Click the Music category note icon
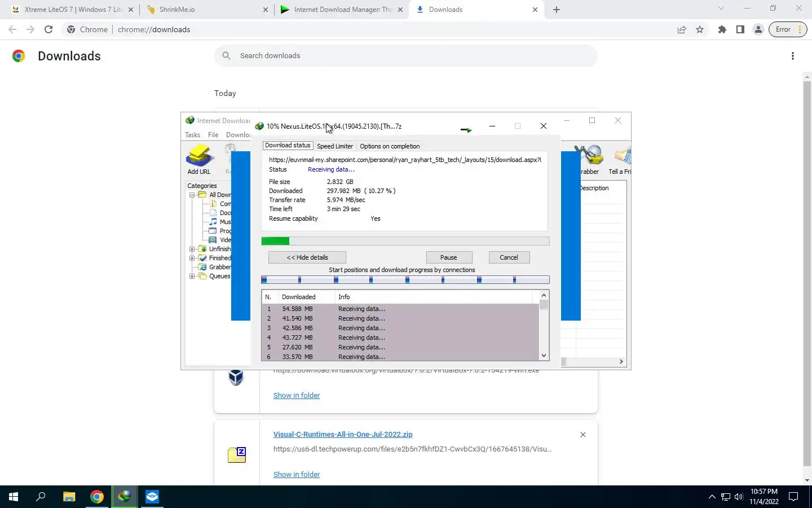 (213, 222)
